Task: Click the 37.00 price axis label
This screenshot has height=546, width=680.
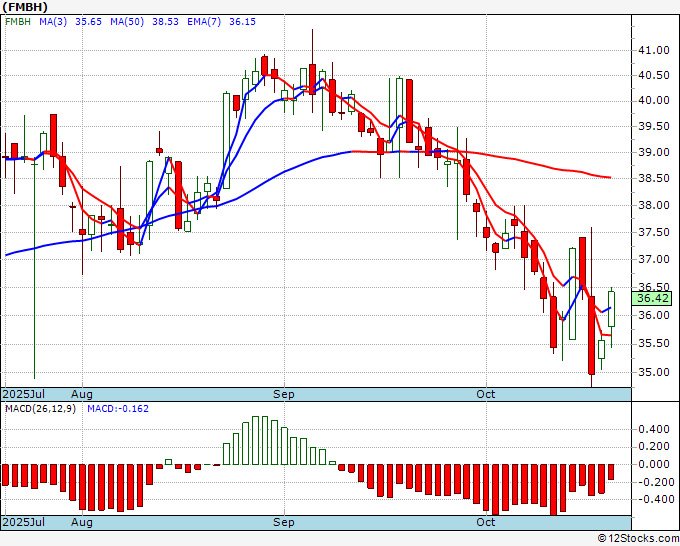Action: click(654, 260)
